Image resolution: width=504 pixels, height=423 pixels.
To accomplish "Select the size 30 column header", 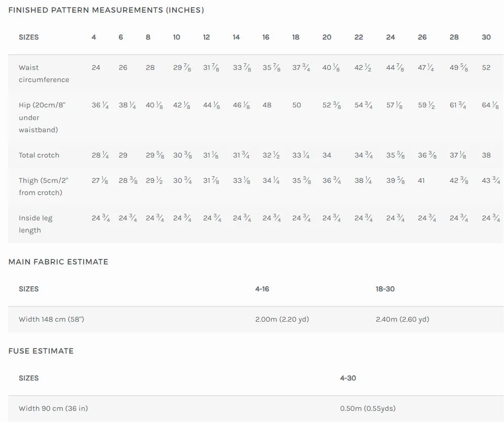I will (486, 37).
